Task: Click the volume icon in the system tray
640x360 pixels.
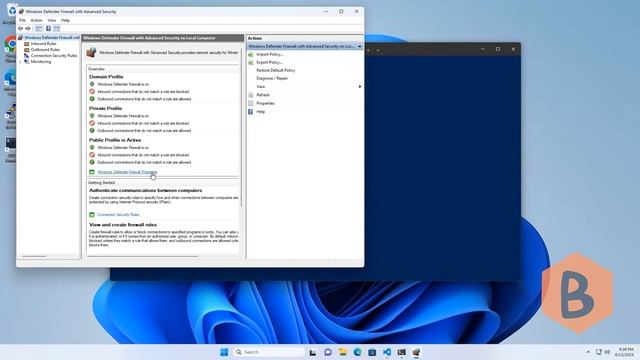Action: pyautogui.click(x=607, y=352)
